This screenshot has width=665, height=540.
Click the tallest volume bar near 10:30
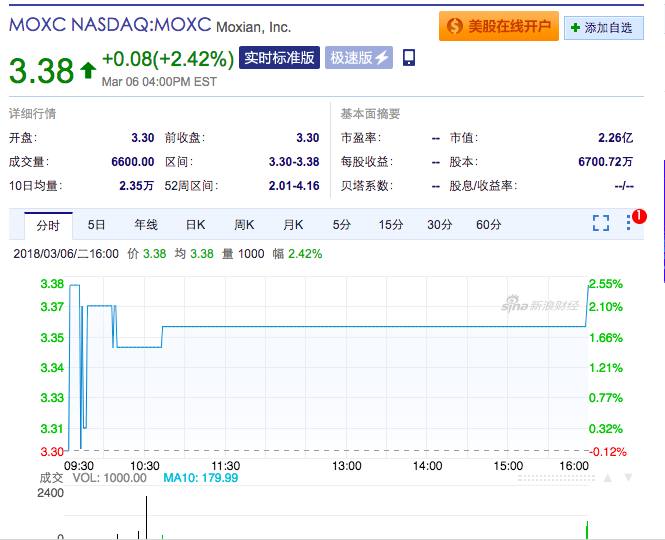coord(146,517)
